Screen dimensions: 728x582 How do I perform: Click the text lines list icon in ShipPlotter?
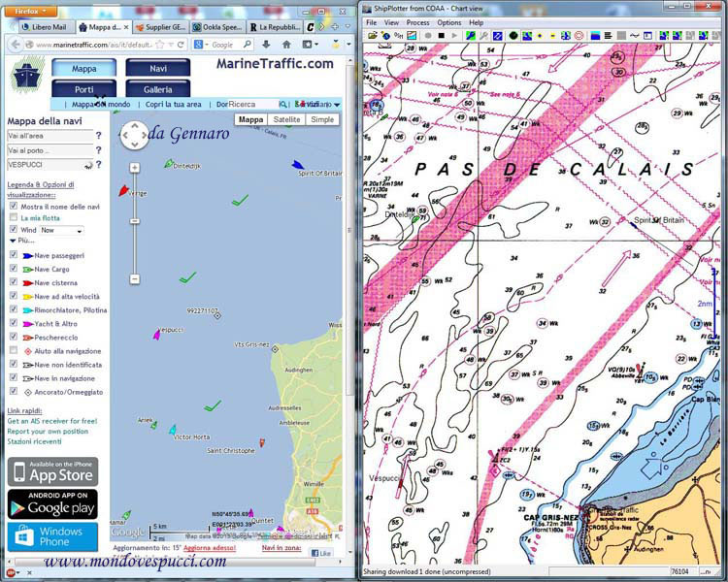coord(608,35)
